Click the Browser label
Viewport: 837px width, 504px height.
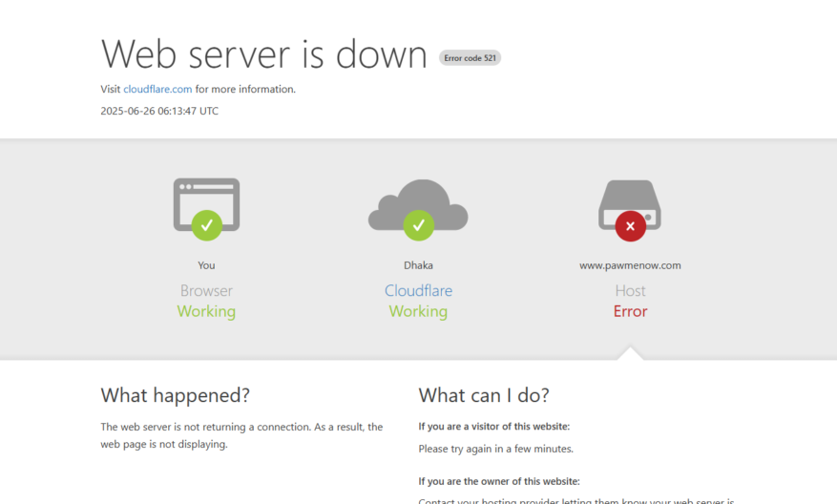pos(206,290)
